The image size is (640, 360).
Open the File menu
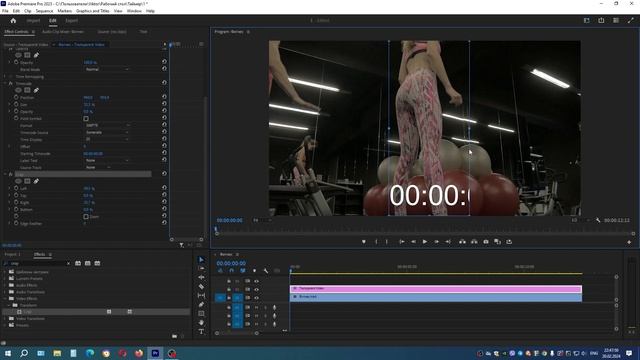point(5,11)
